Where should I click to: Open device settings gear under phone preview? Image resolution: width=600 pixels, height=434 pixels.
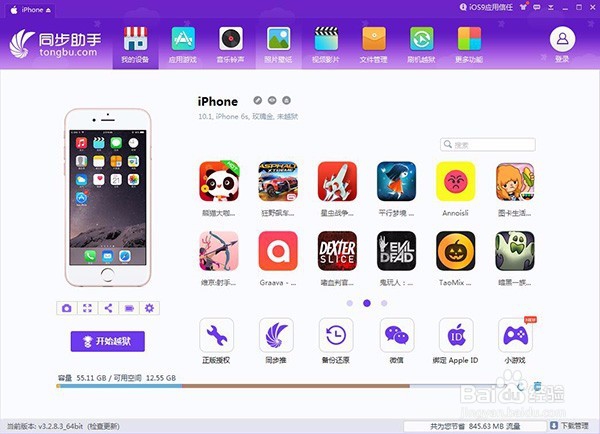[150, 308]
